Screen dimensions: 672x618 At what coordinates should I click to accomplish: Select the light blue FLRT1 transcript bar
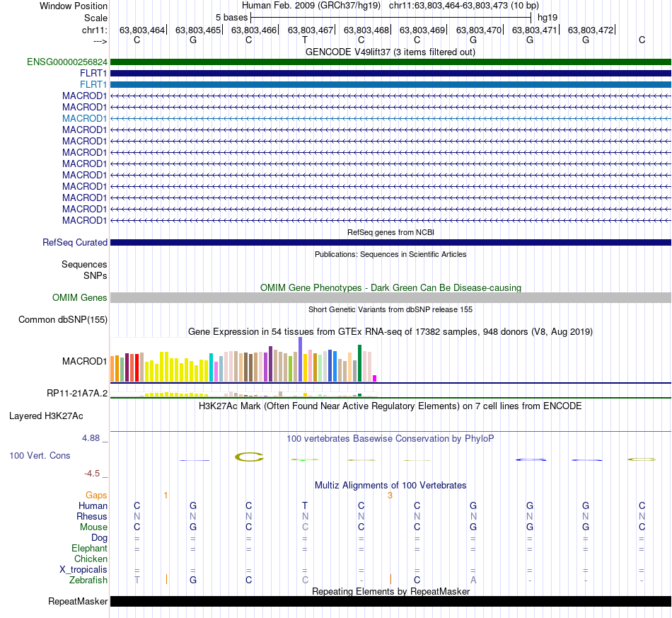click(391, 84)
